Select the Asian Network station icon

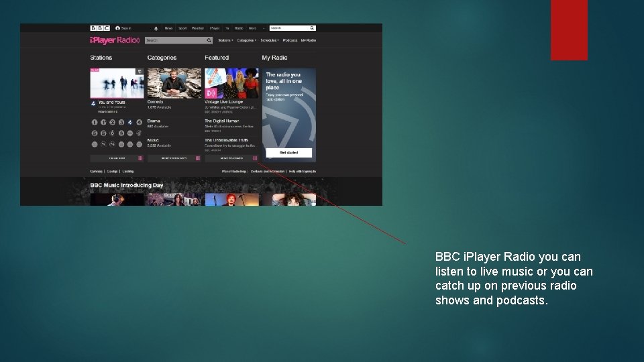[x=121, y=133]
